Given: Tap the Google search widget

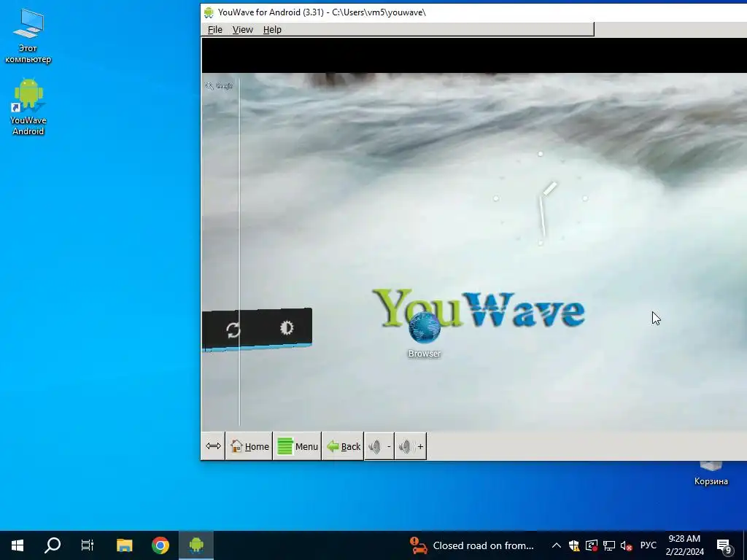Looking at the screenshot, I should click(x=219, y=86).
